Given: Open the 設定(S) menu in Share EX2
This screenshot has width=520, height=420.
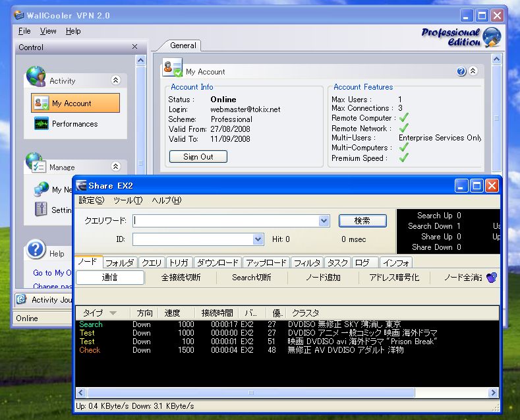Looking at the screenshot, I should 91,200.
